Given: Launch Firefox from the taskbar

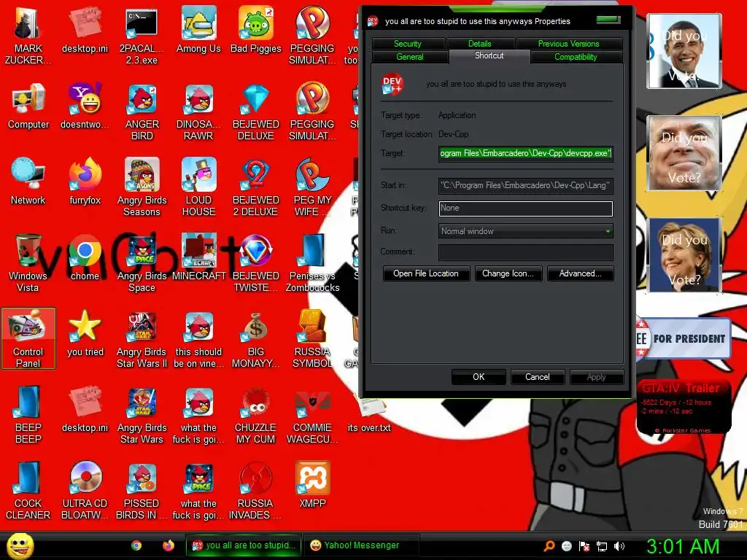Looking at the screenshot, I should 169,545.
